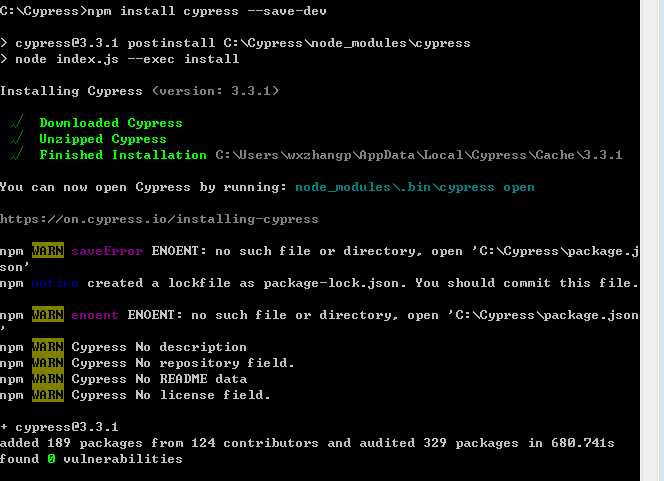Image resolution: width=664 pixels, height=481 pixels.
Task: Click the checkmark beside 'Unzipped Cypress'
Action: pos(16,139)
